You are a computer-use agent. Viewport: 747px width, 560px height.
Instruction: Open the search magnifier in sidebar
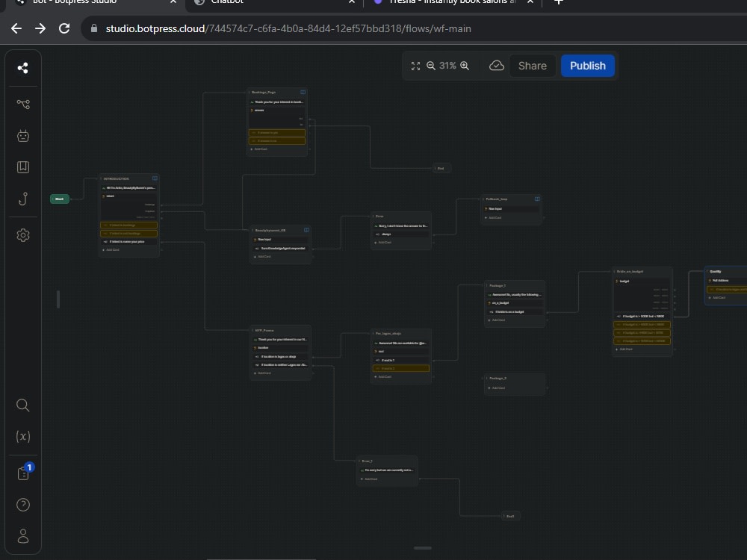(23, 405)
